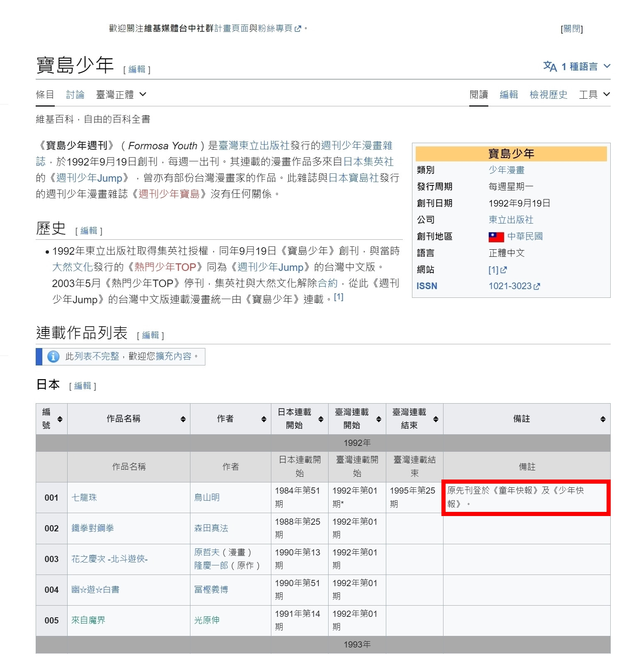Image resolution: width=641 pixels, height=672 pixels.
Task: Jump to footnote reference [1]
Action: coord(339,297)
